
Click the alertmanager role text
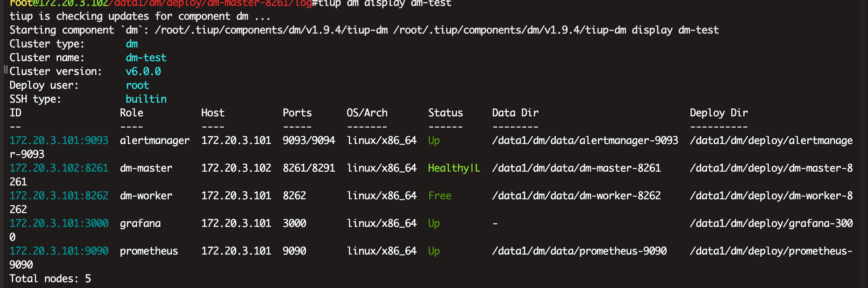coord(155,140)
